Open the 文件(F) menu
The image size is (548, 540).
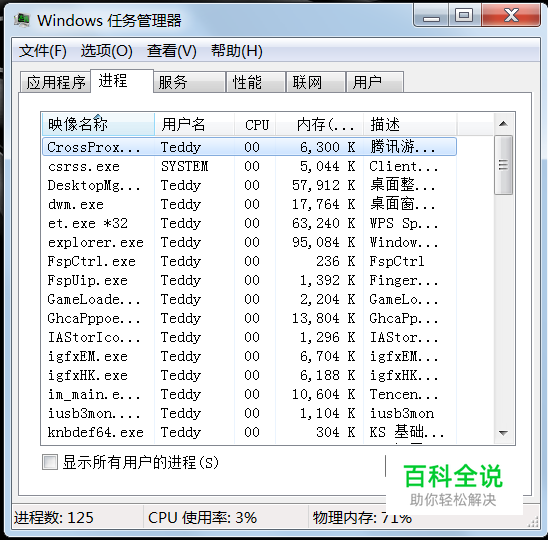(x=43, y=51)
